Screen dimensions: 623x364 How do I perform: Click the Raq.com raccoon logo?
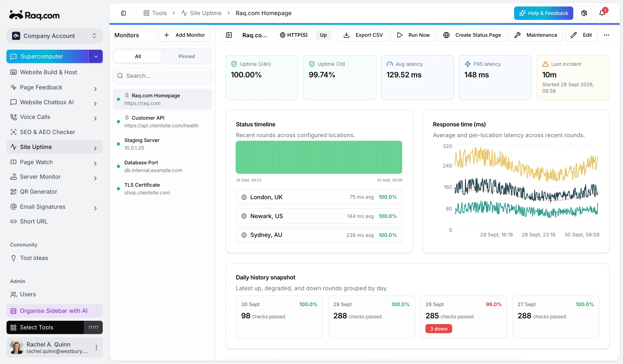point(34,15)
